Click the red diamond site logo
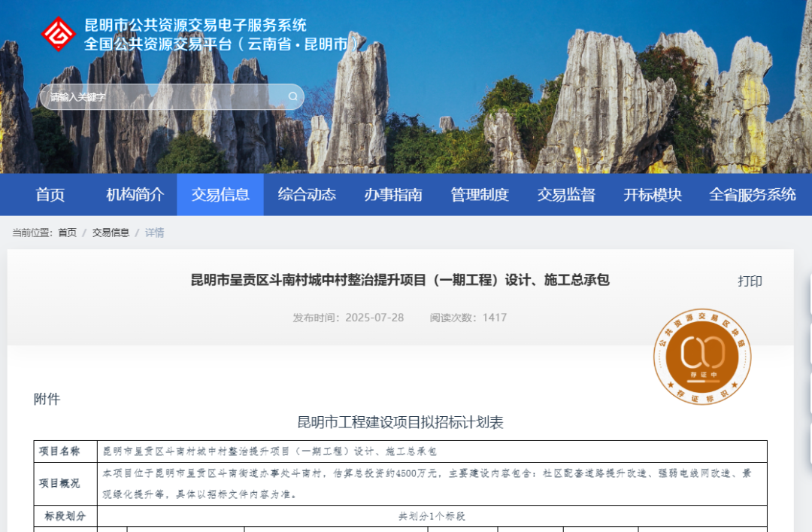812x532 pixels. point(59,35)
